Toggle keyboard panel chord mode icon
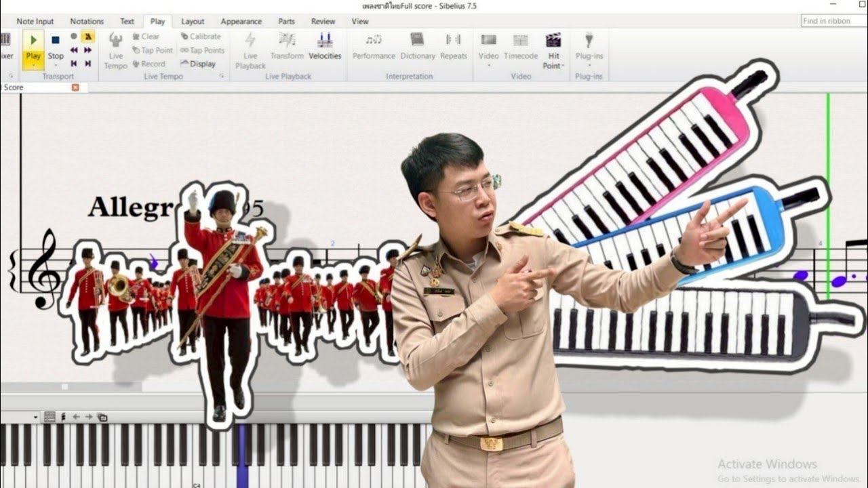This screenshot has width=868, height=488. [63, 417]
